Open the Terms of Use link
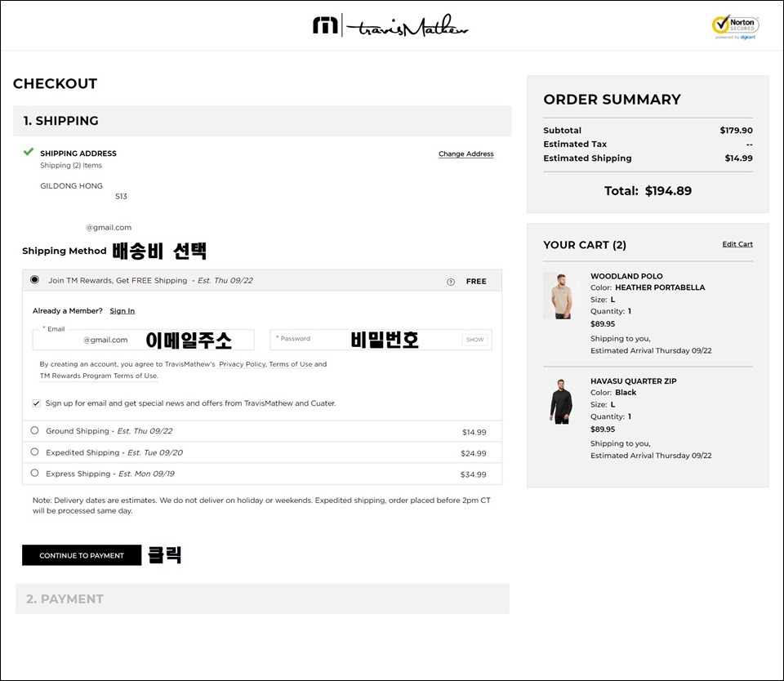 click(x=291, y=364)
